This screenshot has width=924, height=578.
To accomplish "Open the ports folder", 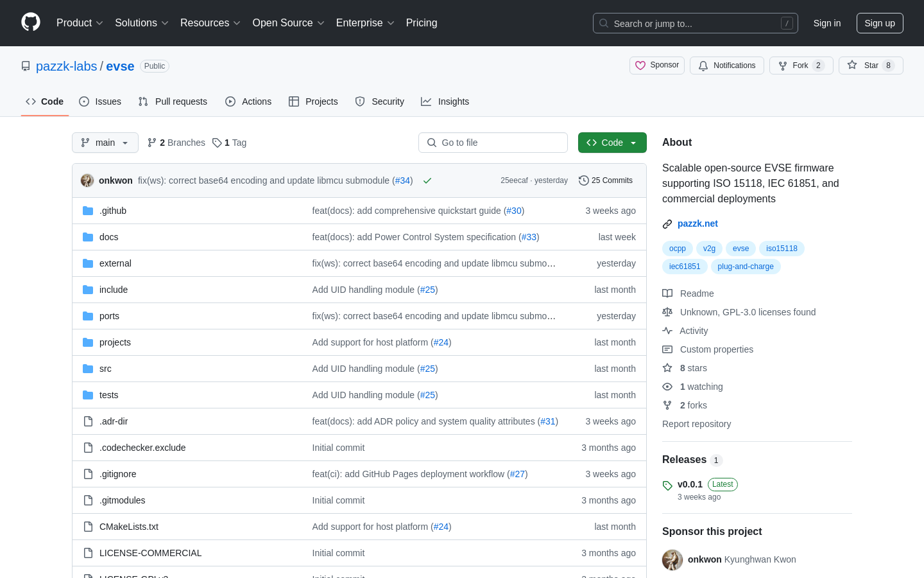I will [x=109, y=316].
